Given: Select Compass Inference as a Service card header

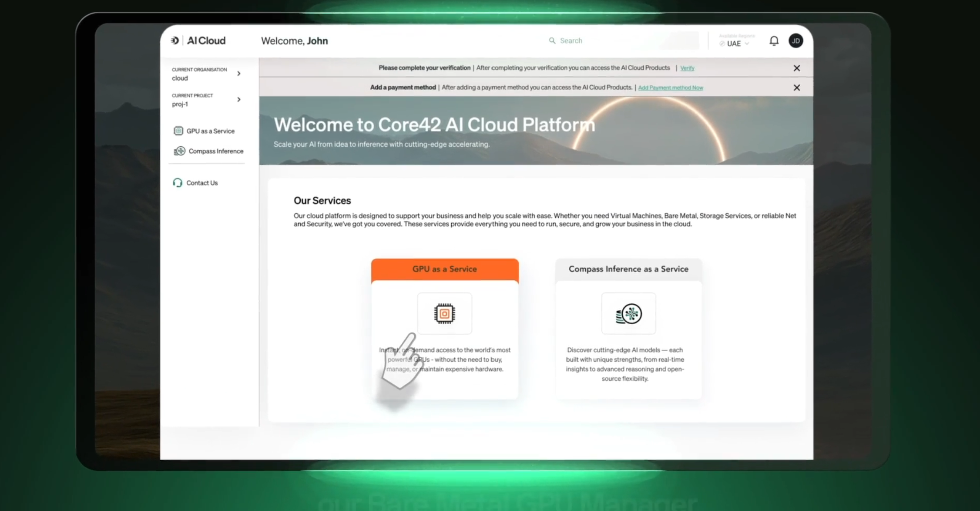Looking at the screenshot, I should 628,270.
